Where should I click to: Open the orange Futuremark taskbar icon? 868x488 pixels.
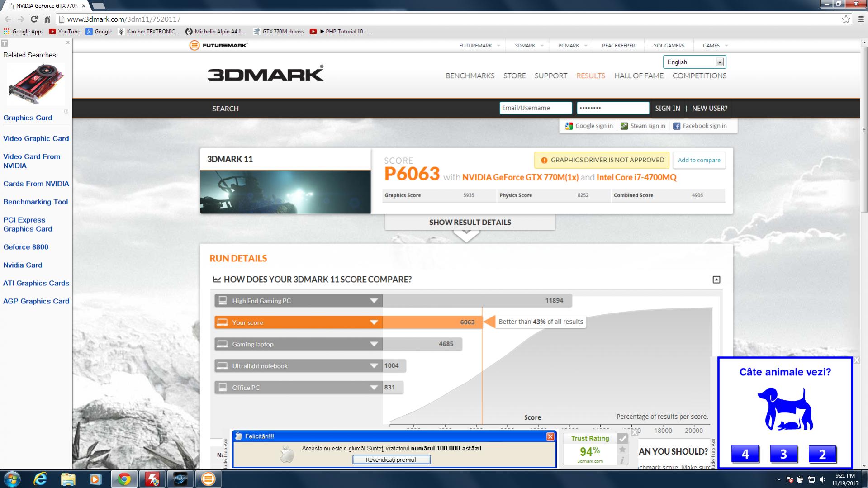pos(208,479)
